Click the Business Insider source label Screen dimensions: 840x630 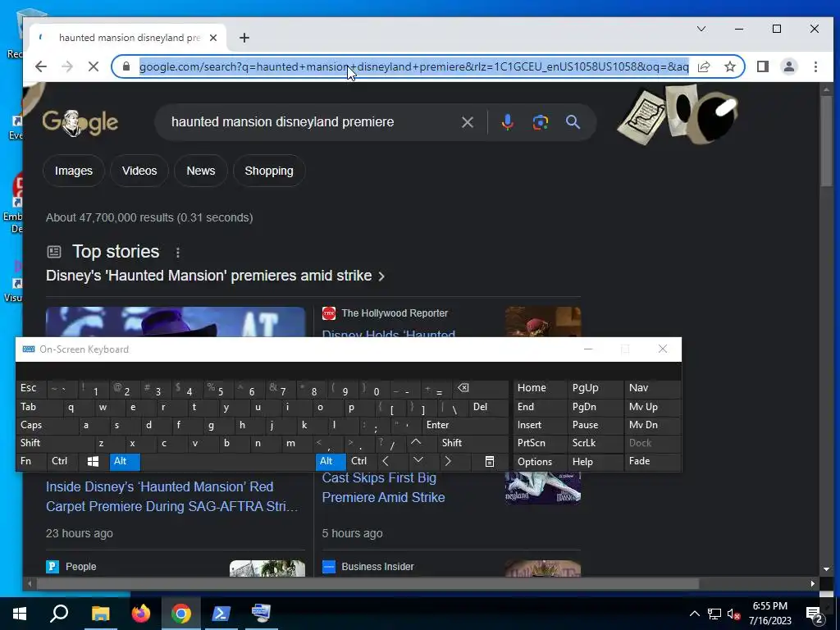(x=377, y=566)
